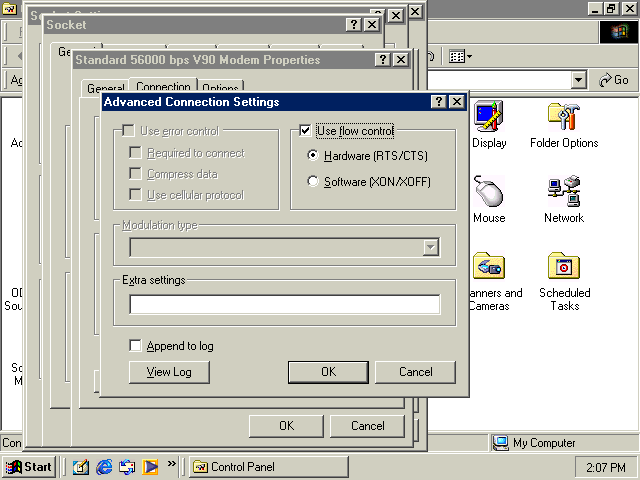Close the Advanced Connection Settings dialog
This screenshot has height=480, width=640.
click(457, 101)
